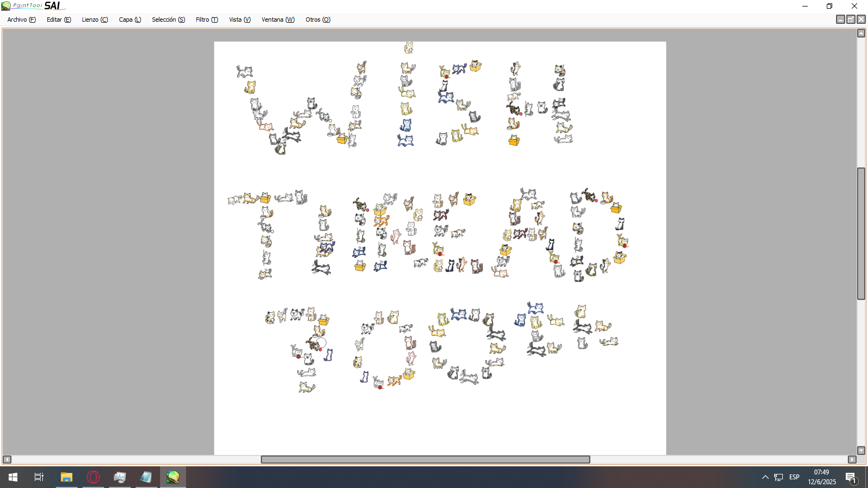Open the Opera browser from the taskbar
This screenshot has width=868, height=488.
tap(93, 477)
